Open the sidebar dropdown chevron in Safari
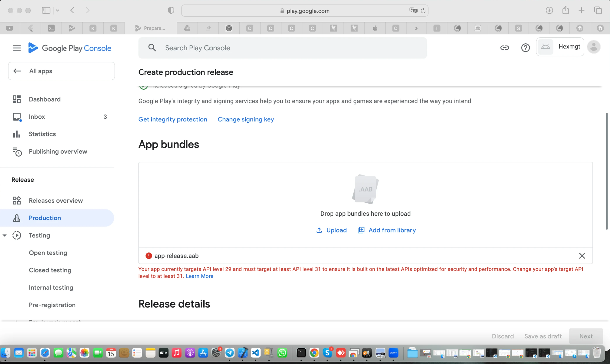 pos(58,11)
